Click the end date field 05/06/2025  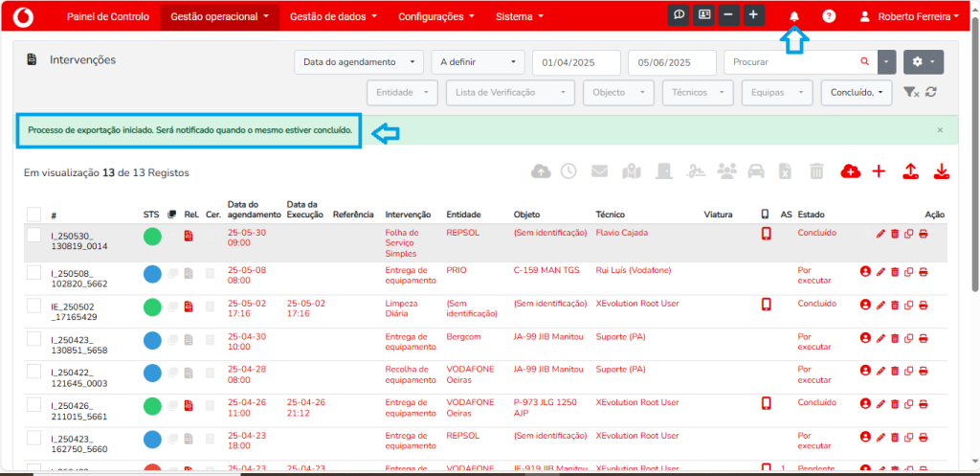(672, 62)
